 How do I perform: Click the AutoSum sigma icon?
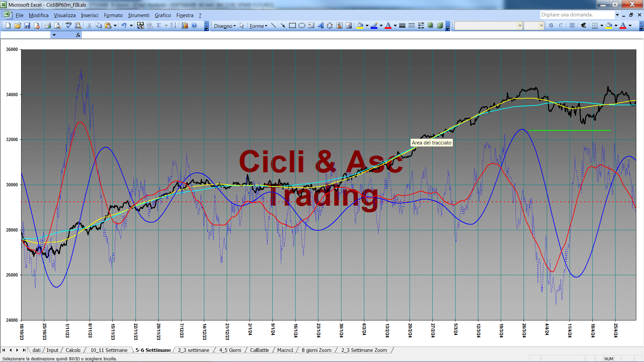[159, 25]
